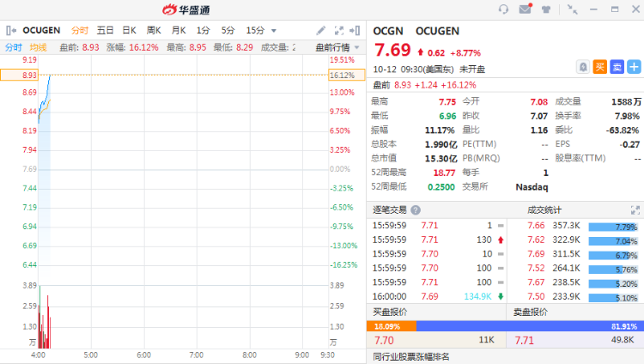Click the customer service headset icon
The image size is (644, 364).
(503, 9)
